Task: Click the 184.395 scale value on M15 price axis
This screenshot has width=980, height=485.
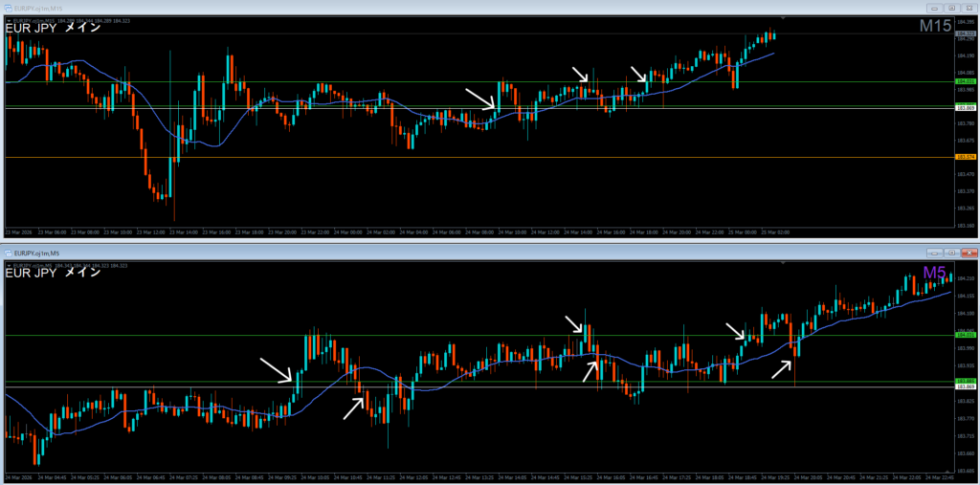Action: tap(966, 22)
